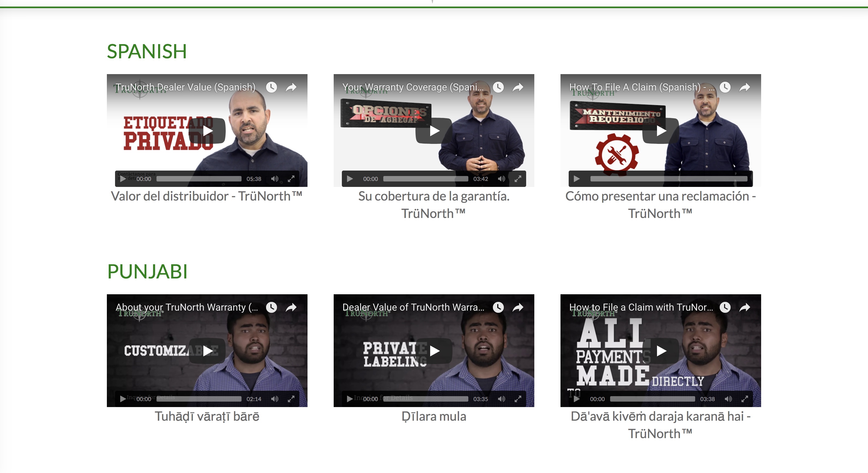Open the Your Warranty Coverage (Spanish) title link
This screenshot has width=868, height=473.
point(413,87)
